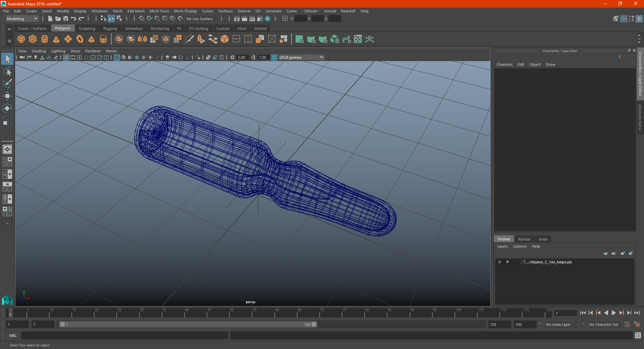Open the Render View clapboard icon
The image size is (644, 349).
(237, 19)
